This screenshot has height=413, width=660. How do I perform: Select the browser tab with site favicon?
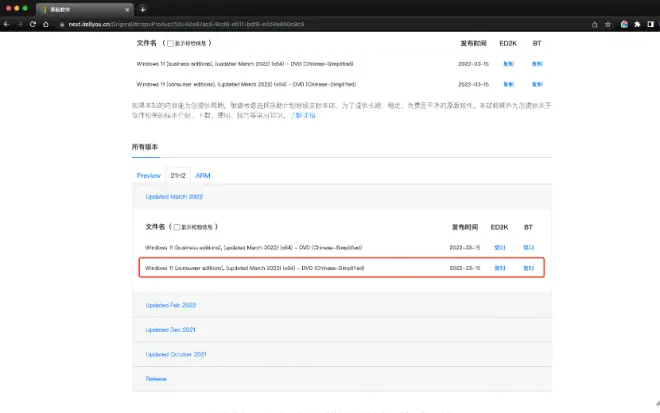click(84, 9)
